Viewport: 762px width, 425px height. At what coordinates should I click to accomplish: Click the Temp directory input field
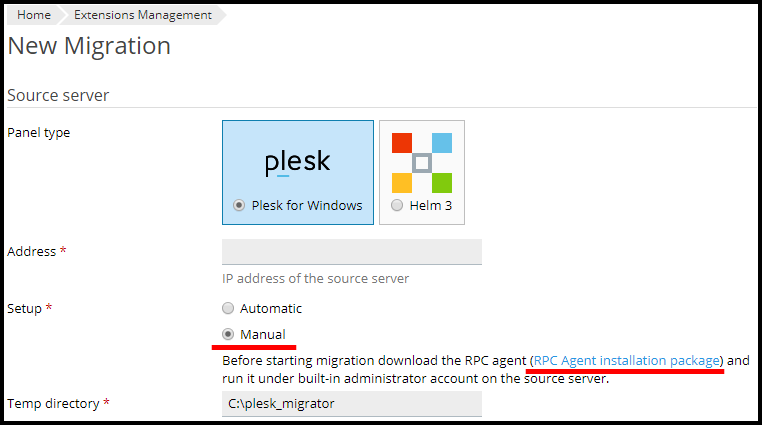click(x=351, y=404)
